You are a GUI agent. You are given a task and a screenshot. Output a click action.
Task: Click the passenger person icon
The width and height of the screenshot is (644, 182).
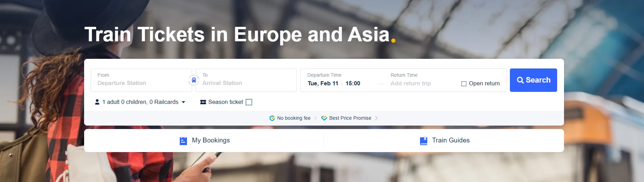[97, 102]
